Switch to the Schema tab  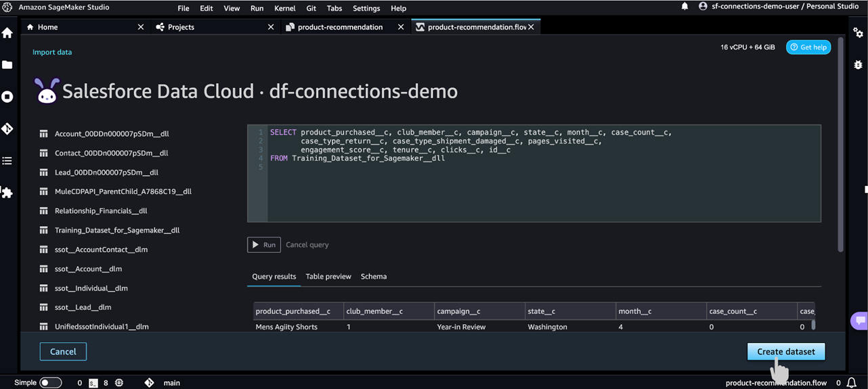[x=374, y=277]
